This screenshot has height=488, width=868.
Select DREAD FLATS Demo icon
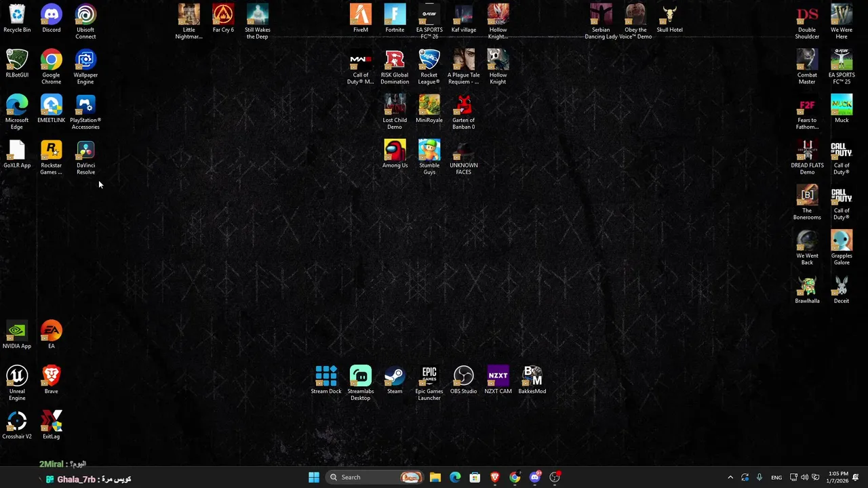click(807, 157)
